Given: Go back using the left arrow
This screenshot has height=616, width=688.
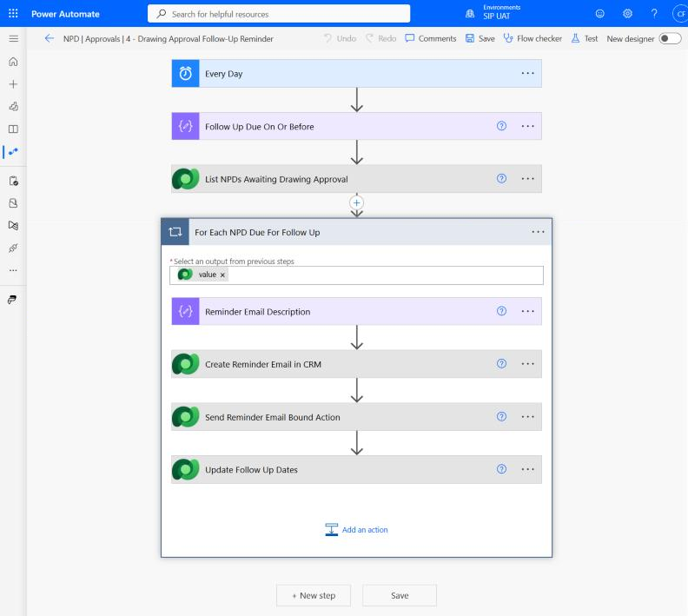Looking at the screenshot, I should 50,38.
